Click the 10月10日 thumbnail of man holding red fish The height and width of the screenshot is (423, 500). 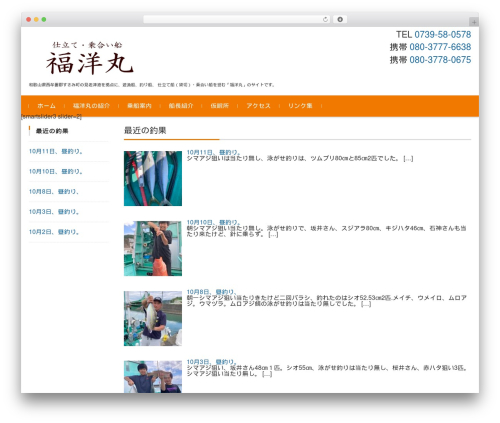click(153, 248)
